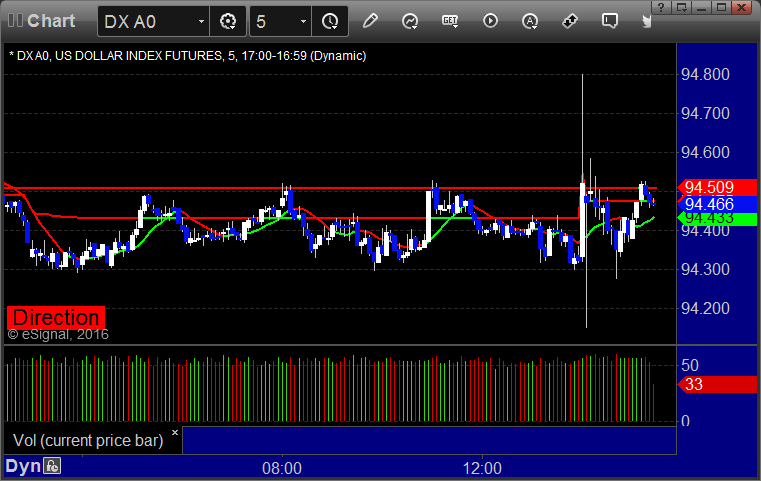This screenshot has height=481, width=761.
Task: Click the interval clock icon
Action: (x=330, y=20)
